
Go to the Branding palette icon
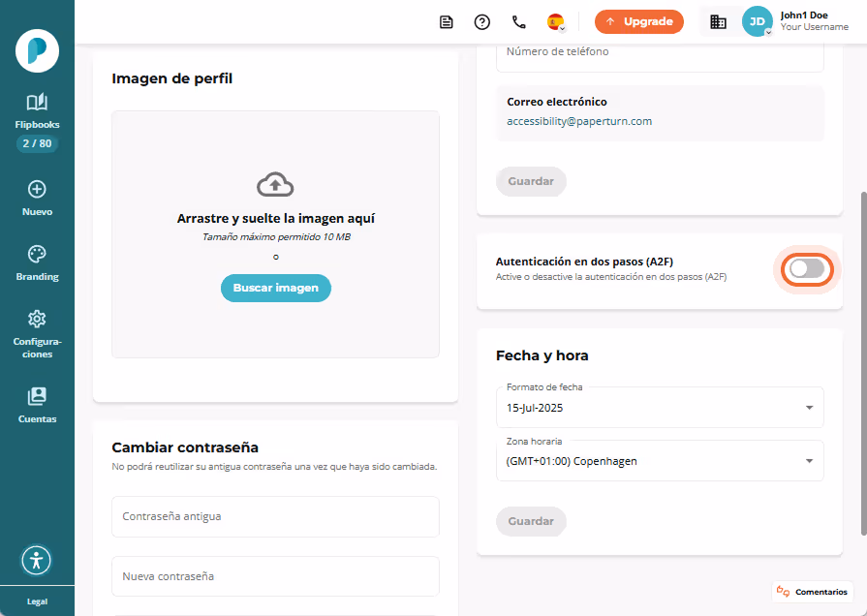37,255
